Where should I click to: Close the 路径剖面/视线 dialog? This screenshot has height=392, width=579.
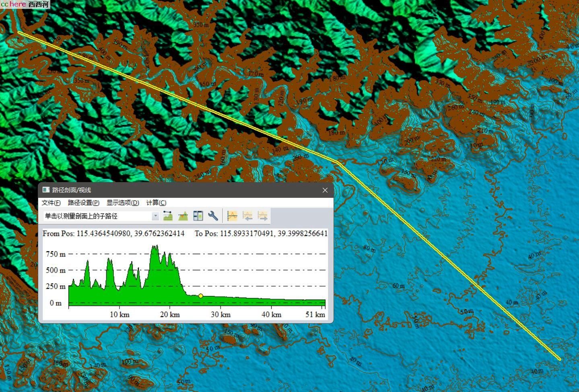(325, 190)
